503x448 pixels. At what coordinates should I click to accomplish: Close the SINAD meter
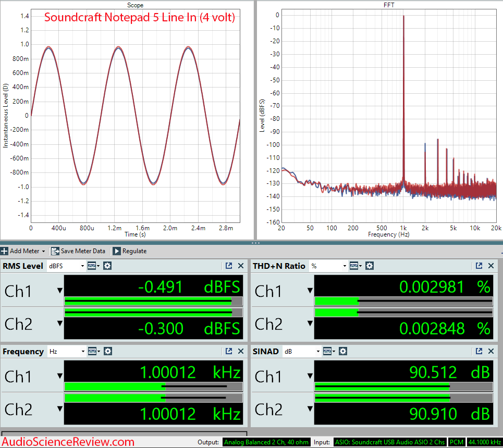491,352
